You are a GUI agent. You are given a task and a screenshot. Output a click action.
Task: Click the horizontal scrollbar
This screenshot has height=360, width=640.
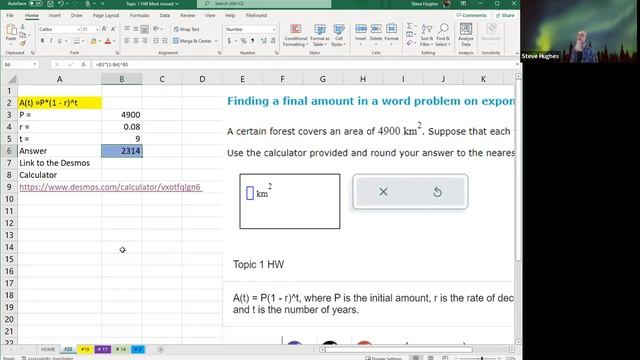tap(399, 349)
